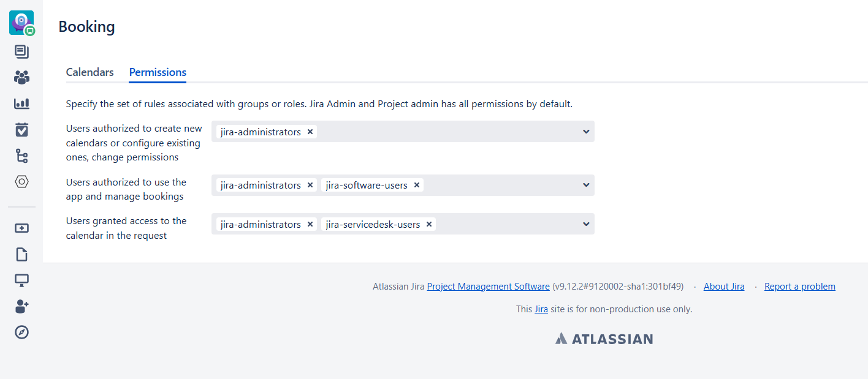Select the Permissions tab
This screenshot has width=868, height=379.
158,72
